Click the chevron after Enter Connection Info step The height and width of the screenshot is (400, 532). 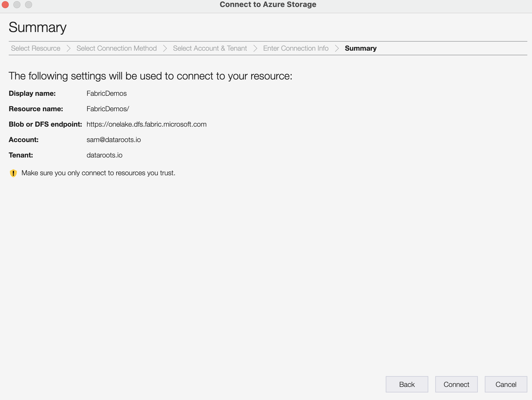click(x=337, y=48)
